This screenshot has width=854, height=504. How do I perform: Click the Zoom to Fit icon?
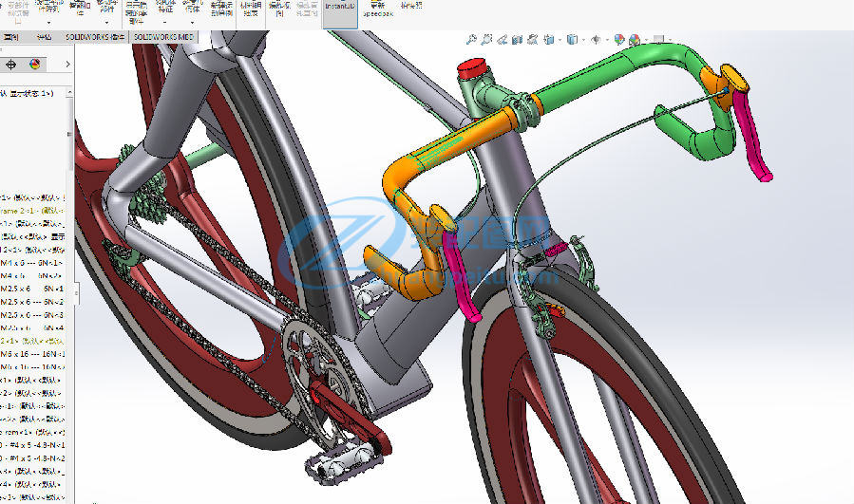(472, 39)
